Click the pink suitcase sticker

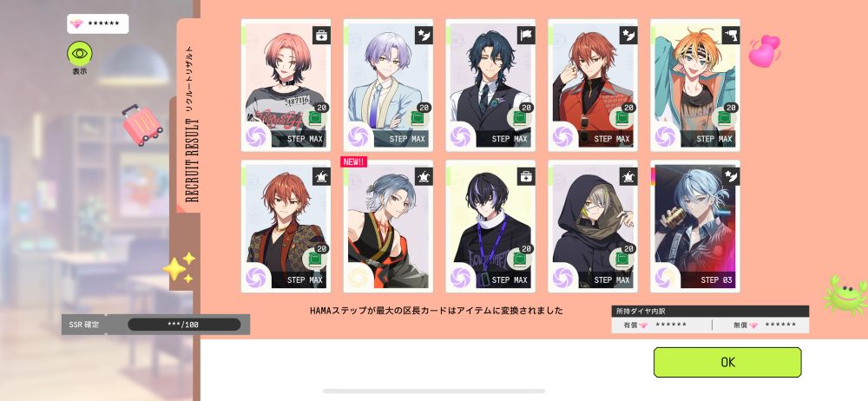[142, 125]
